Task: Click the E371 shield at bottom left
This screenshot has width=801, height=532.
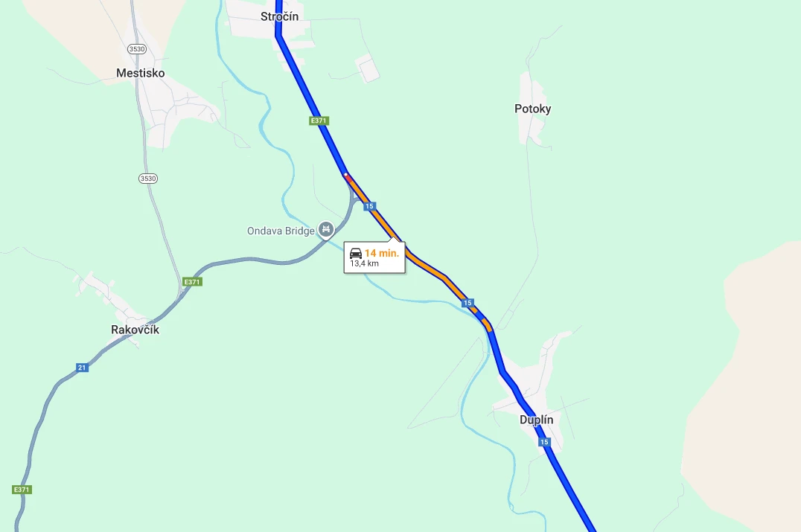Action: click(x=22, y=490)
